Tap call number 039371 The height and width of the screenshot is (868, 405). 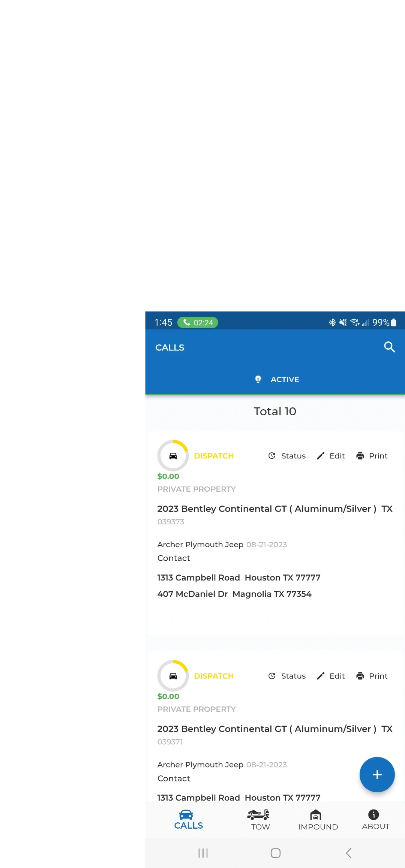point(170,742)
